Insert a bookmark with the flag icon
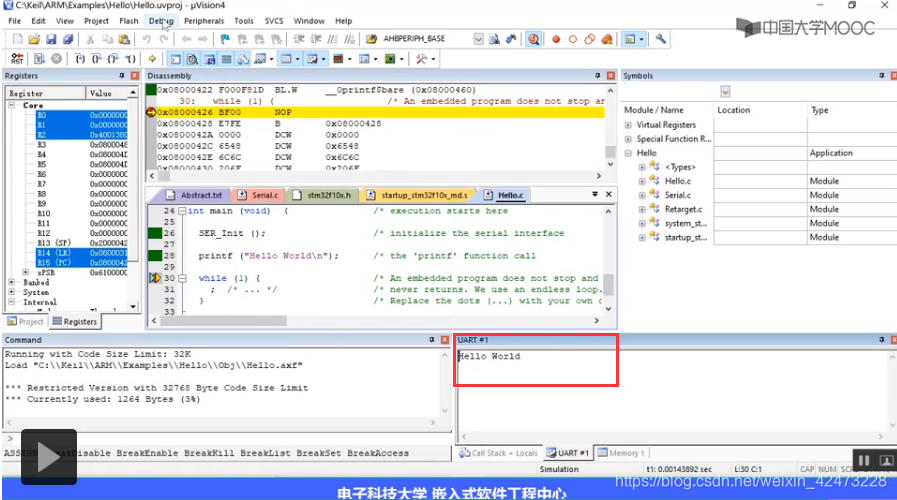This screenshot has width=897, height=500. click(x=225, y=39)
